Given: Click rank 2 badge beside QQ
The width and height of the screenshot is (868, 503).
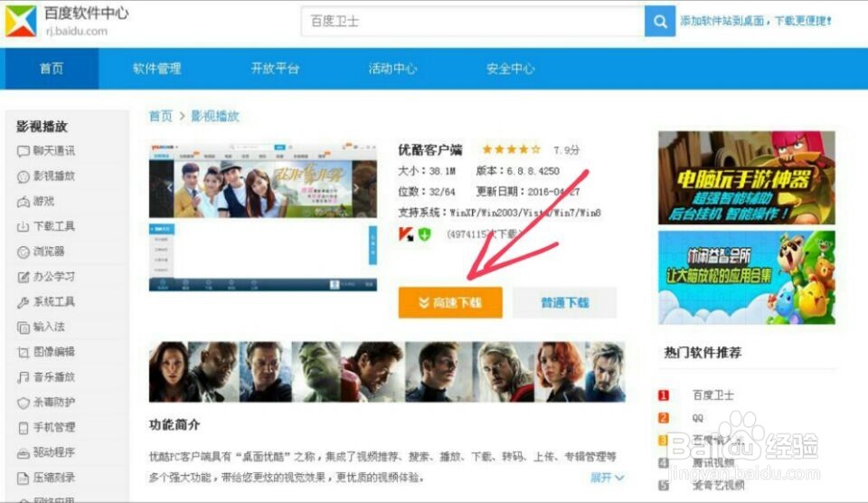Looking at the screenshot, I should click(x=663, y=418).
